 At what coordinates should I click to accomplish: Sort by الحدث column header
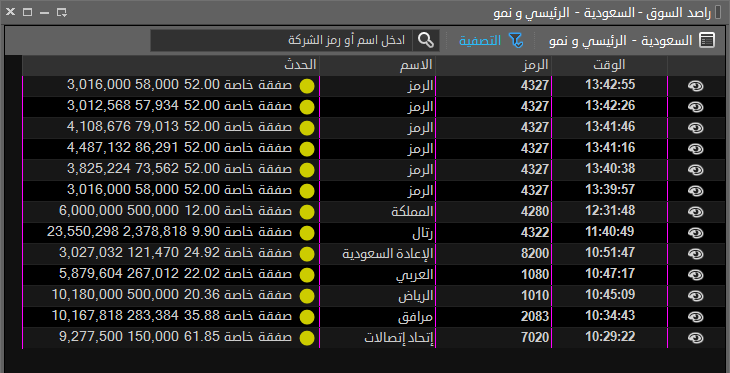pos(171,65)
